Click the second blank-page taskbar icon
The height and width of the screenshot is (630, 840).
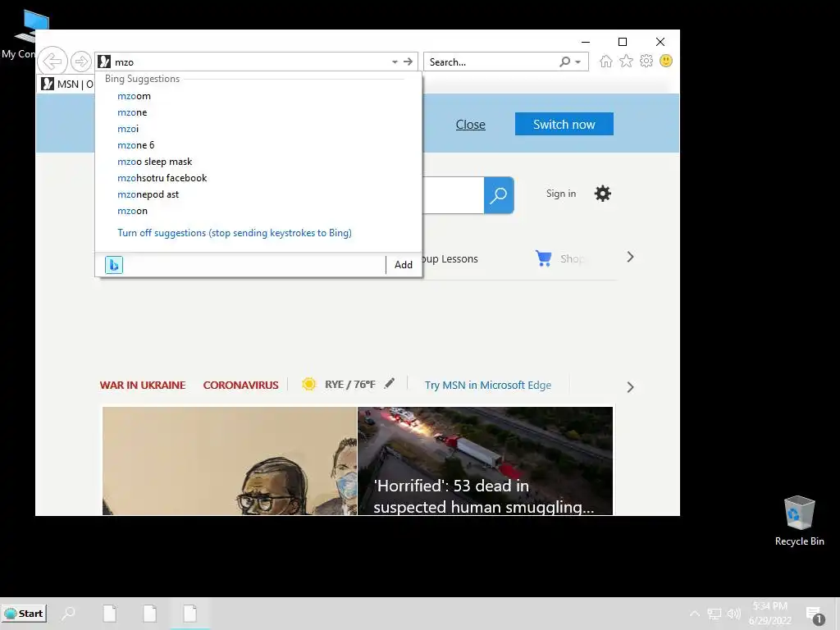(150, 614)
